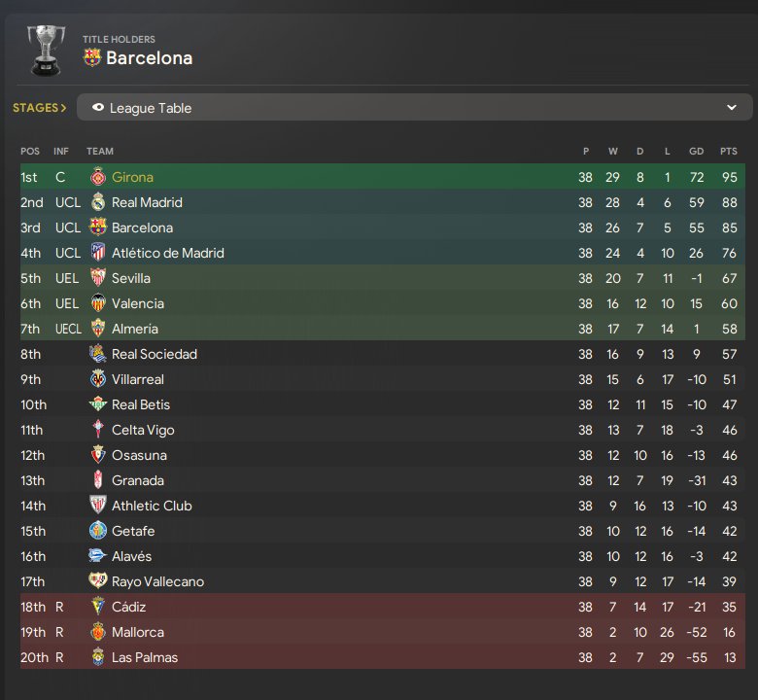Screen dimensions: 758x700
Task: Select the Valencia team name
Action: (137, 303)
